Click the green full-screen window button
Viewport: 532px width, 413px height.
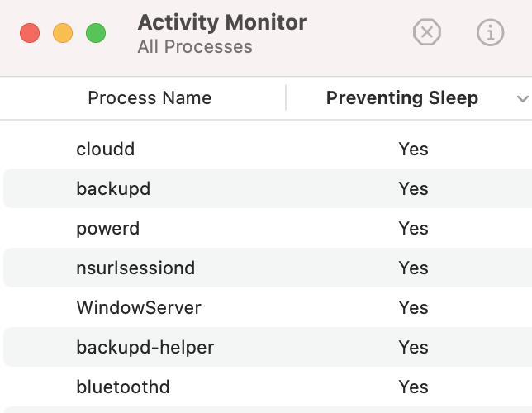point(96,34)
